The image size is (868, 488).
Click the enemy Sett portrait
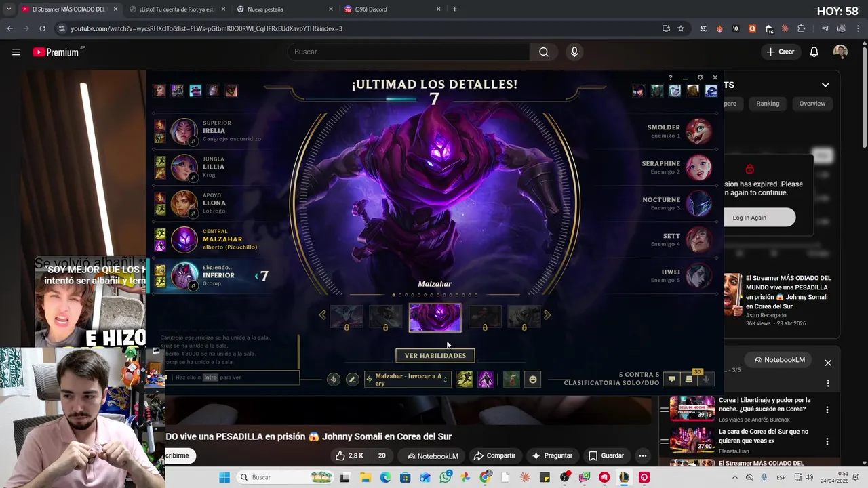click(x=698, y=239)
